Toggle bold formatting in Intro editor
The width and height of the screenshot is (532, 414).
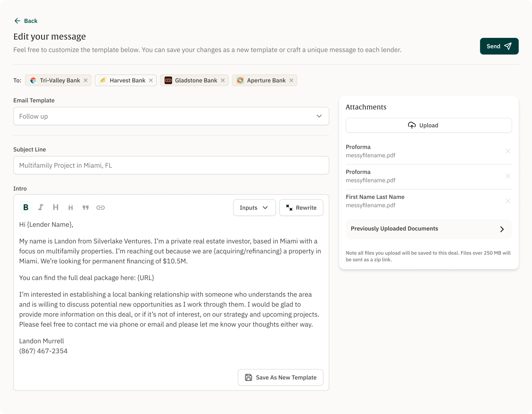point(26,207)
